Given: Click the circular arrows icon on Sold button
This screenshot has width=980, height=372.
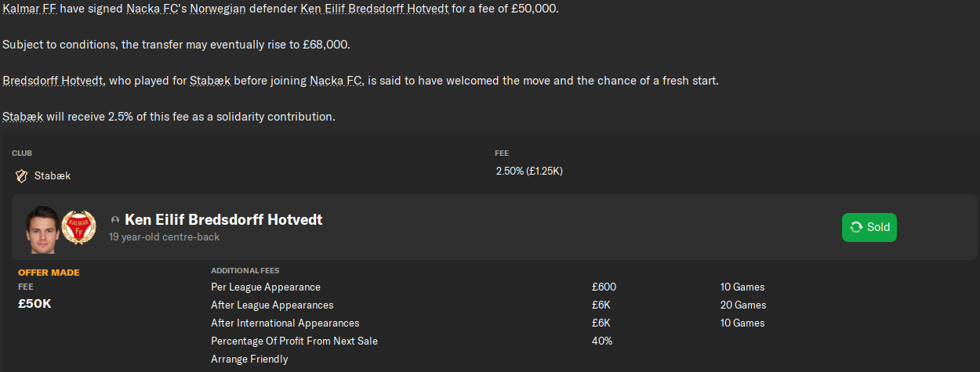Looking at the screenshot, I should tap(856, 227).
